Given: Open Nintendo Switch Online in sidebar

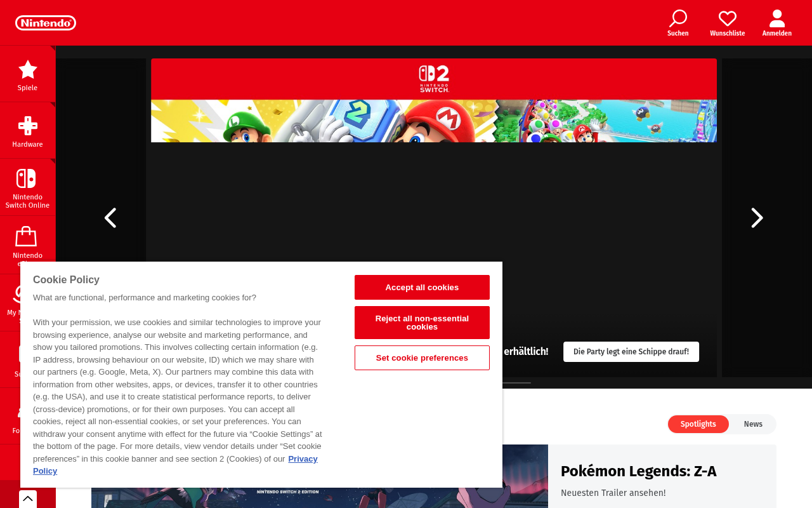Looking at the screenshot, I should pos(27,187).
